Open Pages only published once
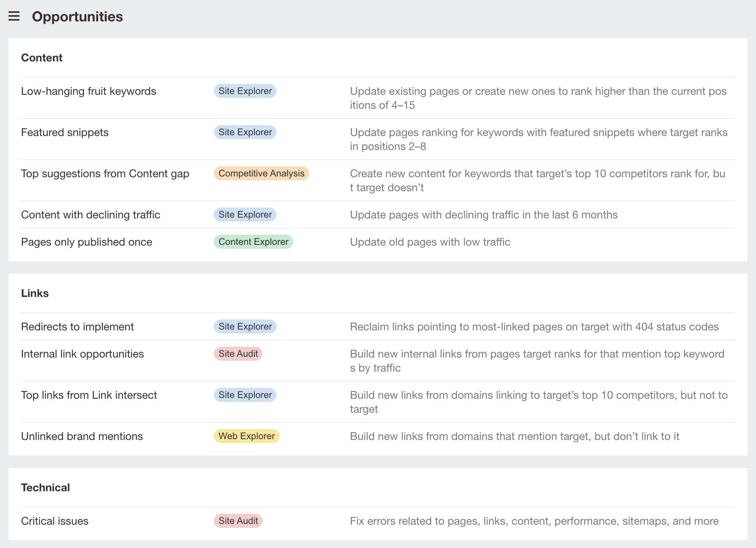This screenshot has height=548, width=756. (x=86, y=242)
